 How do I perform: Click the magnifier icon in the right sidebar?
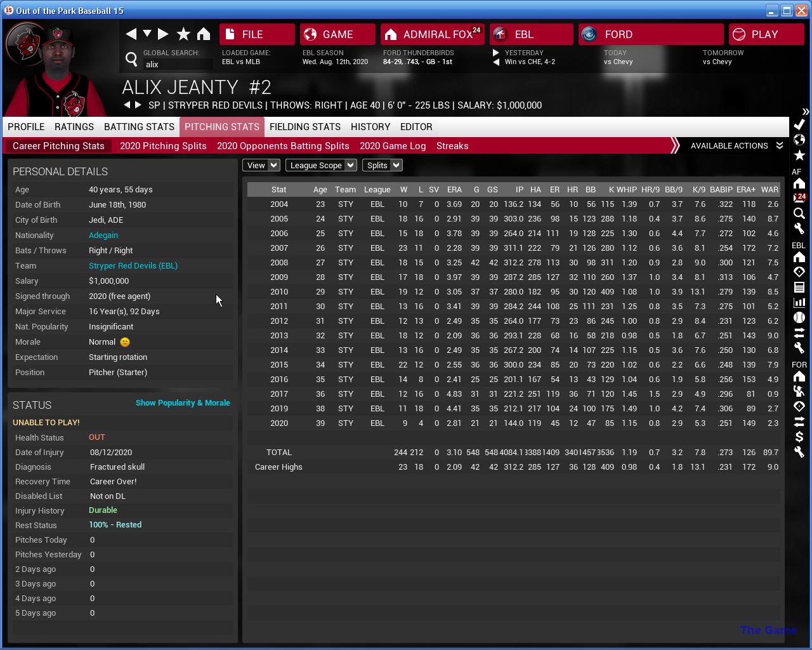coord(799,213)
